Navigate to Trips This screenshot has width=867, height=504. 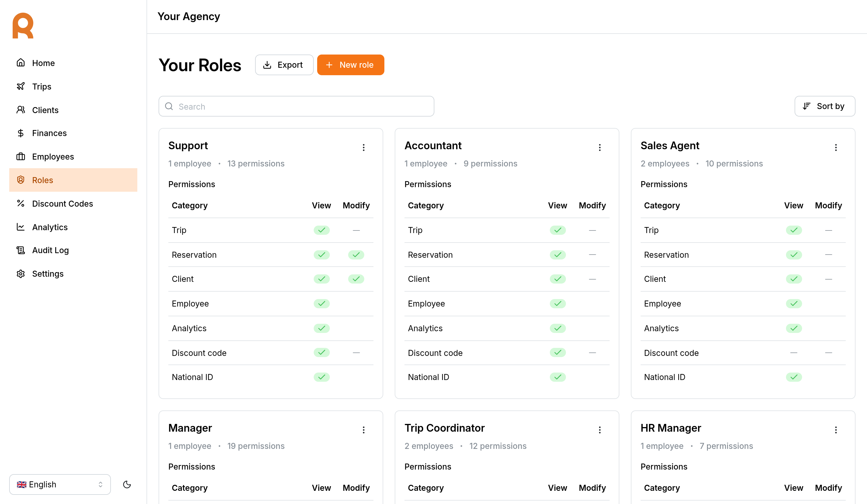tap(73, 86)
